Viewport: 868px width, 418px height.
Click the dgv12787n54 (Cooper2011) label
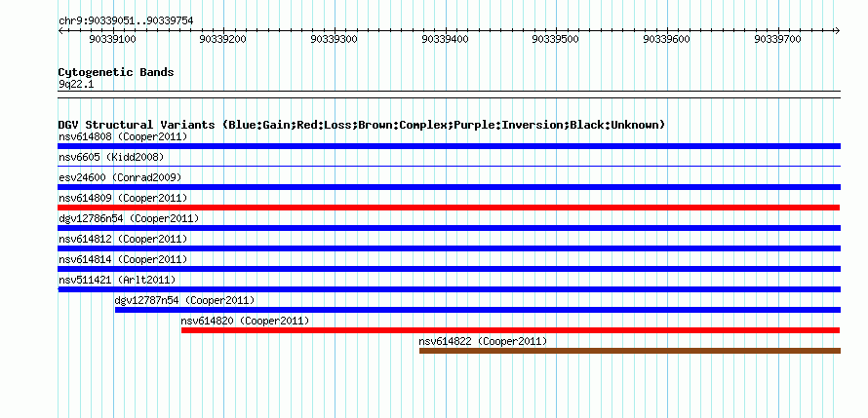pyautogui.click(x=184, y=300)
